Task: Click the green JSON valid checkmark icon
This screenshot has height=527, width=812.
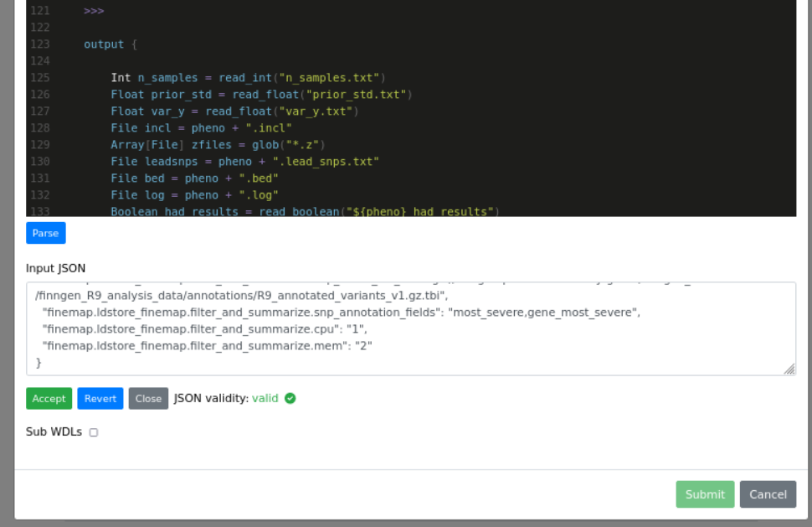Action: (x=290, y=398)
